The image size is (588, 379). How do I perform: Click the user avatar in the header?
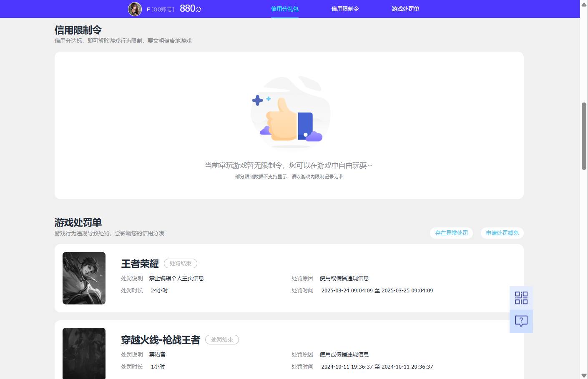[134, 9]
